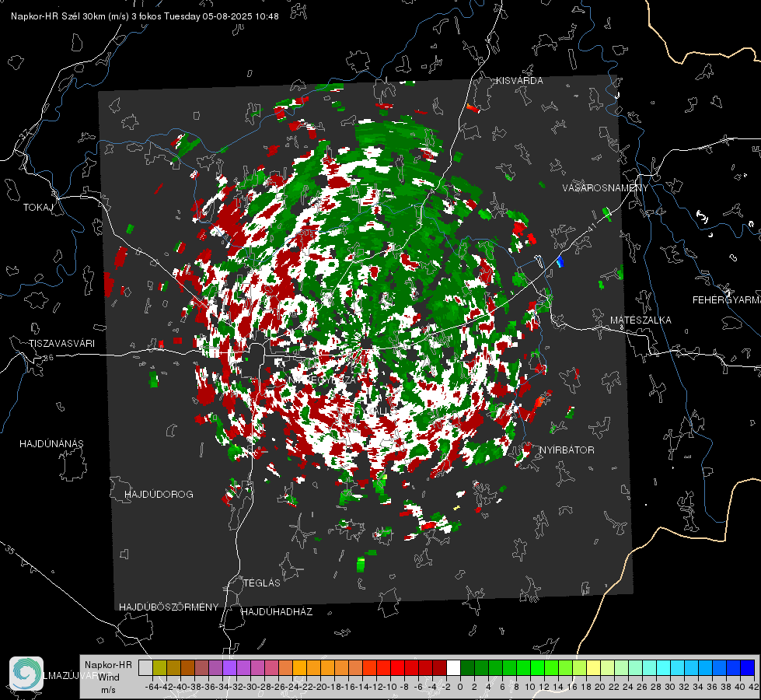Click the TISZAVASVÁRI town label
The image size is (761, 700).
tap(61, 344)
